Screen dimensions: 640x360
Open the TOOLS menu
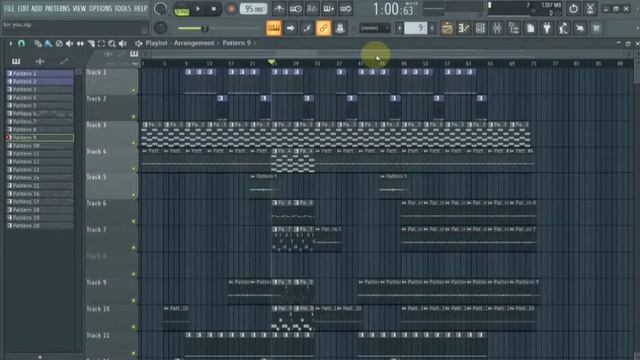123,8
